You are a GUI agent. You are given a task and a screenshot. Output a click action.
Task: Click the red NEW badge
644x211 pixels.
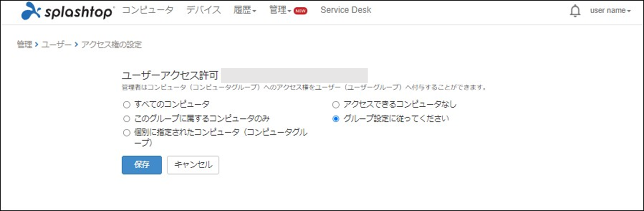pos(300,11)
